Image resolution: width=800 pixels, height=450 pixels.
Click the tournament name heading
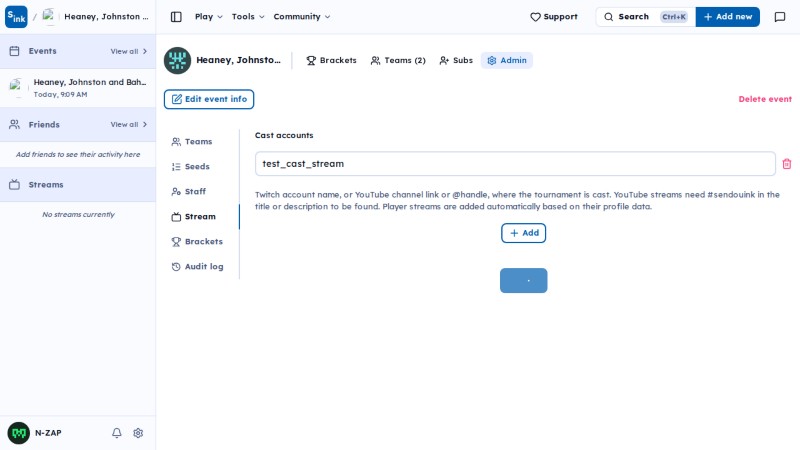[x=238, y=60]
